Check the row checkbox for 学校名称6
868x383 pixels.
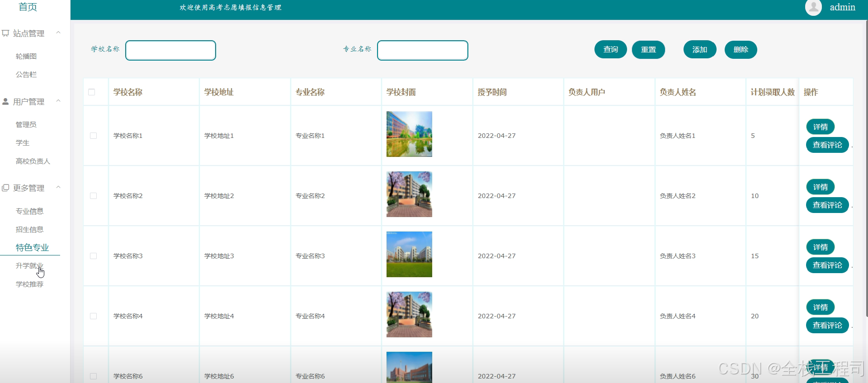point(94,376)
